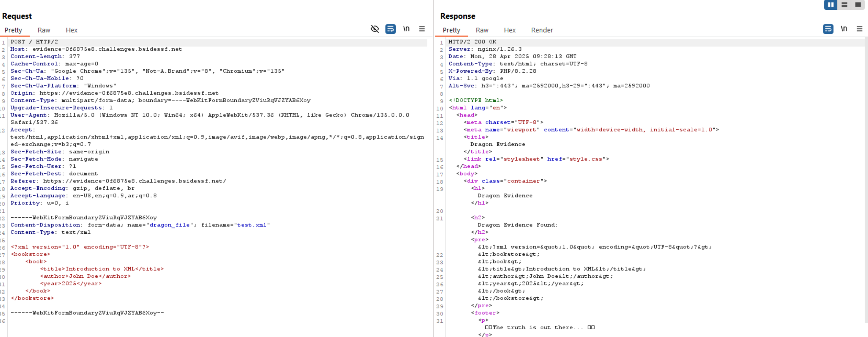868x337 pixels.
Task: Click the "Cache-Control: max-age=0" header line
Action: [x=54, y=64]
